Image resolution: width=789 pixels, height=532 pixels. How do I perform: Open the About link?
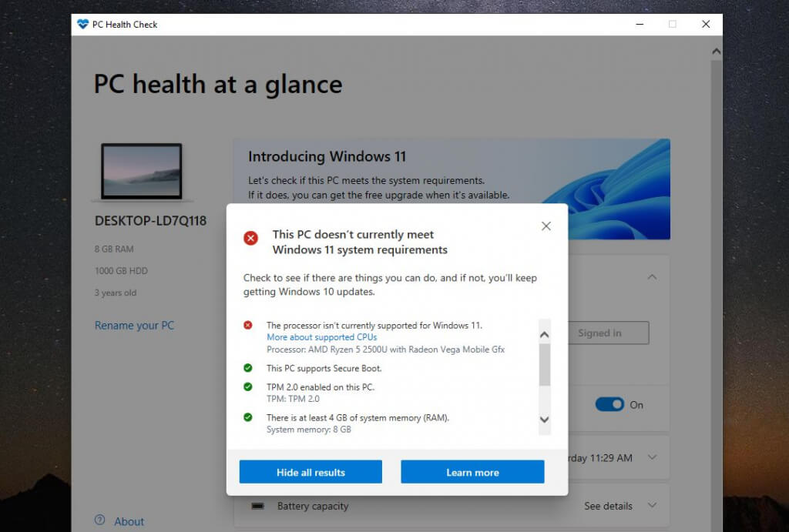click(129, 521)
